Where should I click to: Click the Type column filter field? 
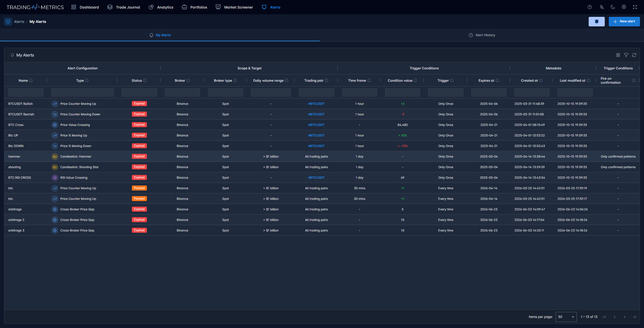[x=82, y=92]
